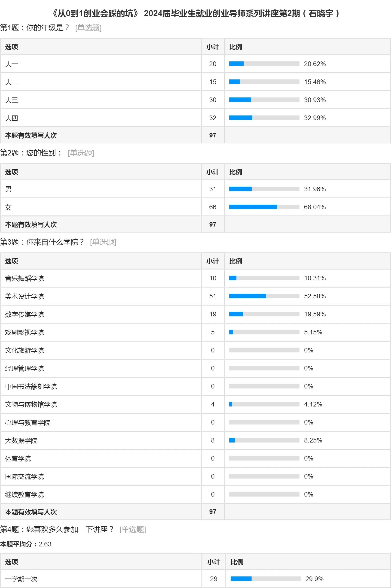This screenshot has height=588, width=391.
Task: Click the 第1题 你的年级是 question title
Action: [35, 28]
